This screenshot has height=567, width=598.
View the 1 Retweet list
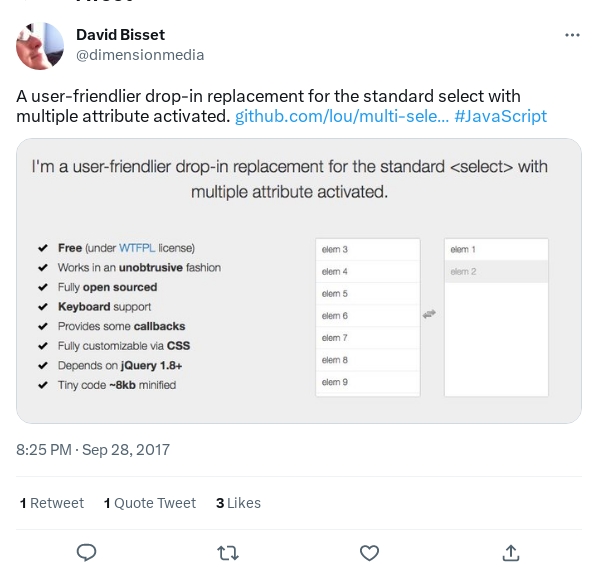[51, 503]
